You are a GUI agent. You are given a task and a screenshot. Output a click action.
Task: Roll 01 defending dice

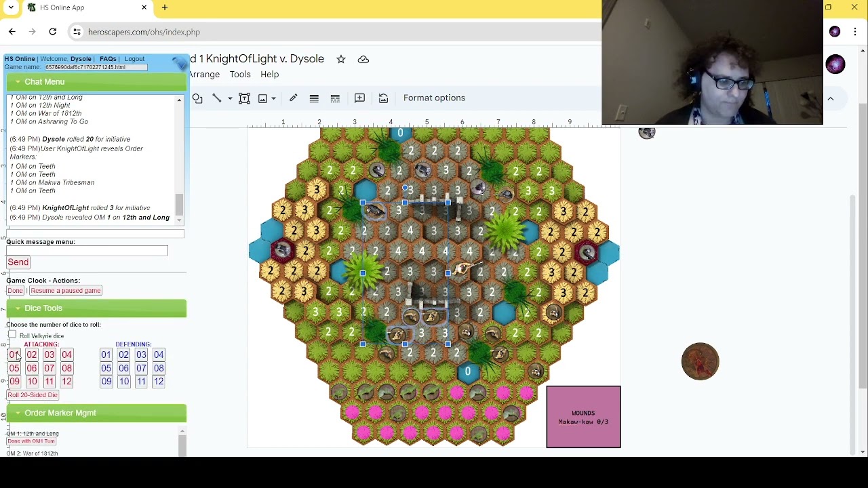coord(106,355)
